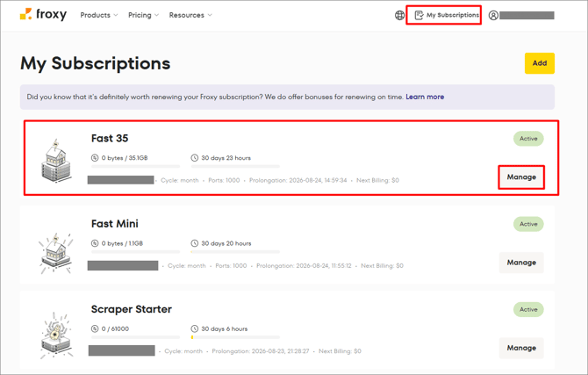
Task: Expand the Pricing menu
Action: tap(143, 16)
